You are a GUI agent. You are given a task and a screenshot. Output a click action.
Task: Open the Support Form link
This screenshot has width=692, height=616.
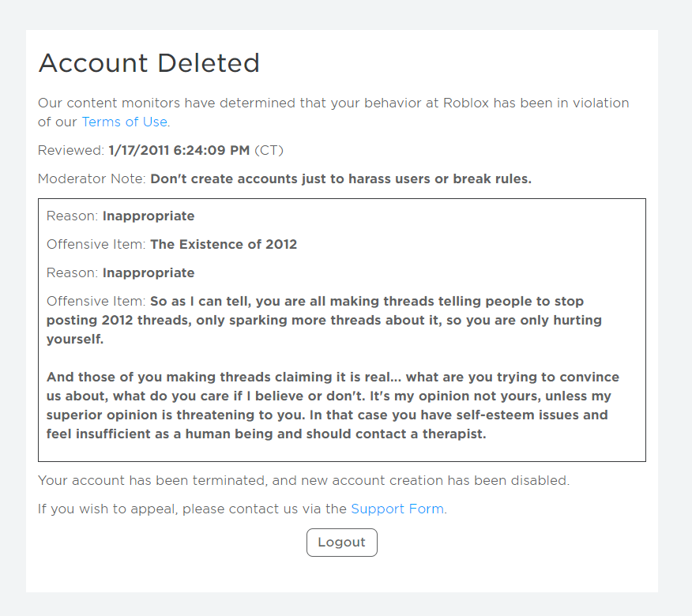pyautogui.click(x=397, y=509)
